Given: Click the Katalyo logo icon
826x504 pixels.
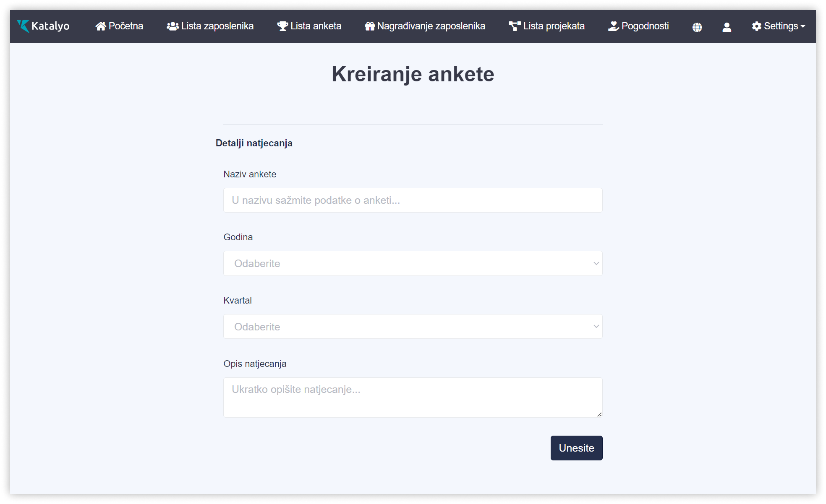Looking at the screenshot, I should [23, 26].
